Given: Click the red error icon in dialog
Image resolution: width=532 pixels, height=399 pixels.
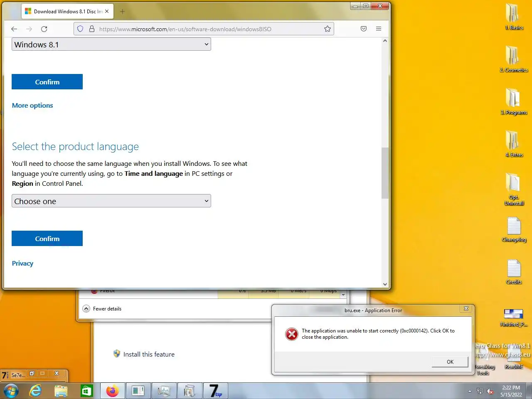Looking at the screenshot, I should tap(292, 334).
